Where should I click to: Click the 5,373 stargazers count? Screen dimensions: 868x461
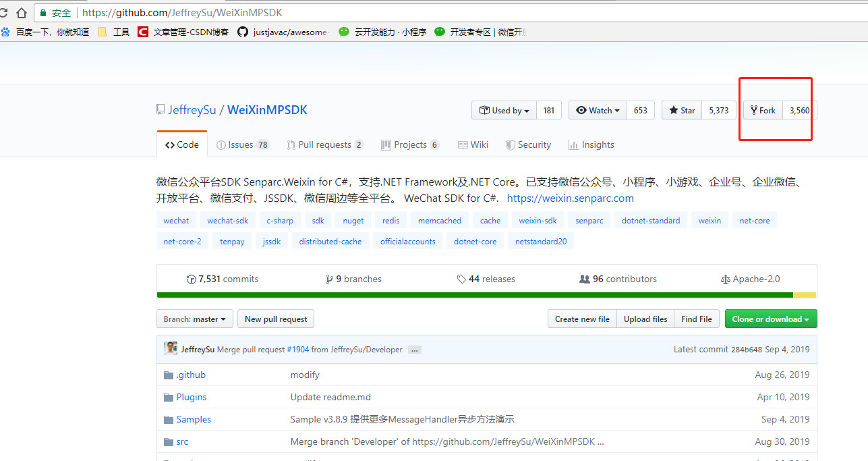tap(718, 110)
